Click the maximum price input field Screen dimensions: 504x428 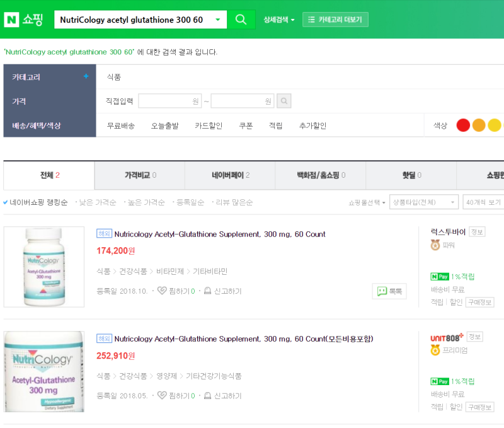[x=243, y=101]
